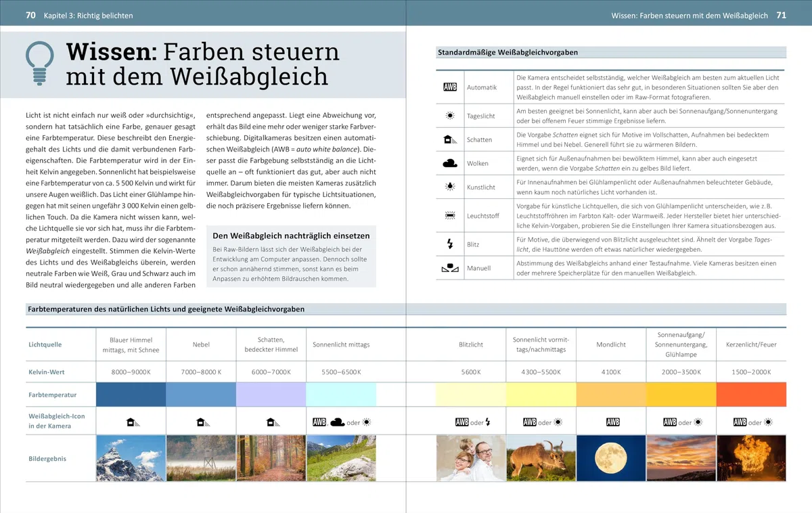Click the bulb icon in the Kunstlicht row
812x513 pixels.
450,187
